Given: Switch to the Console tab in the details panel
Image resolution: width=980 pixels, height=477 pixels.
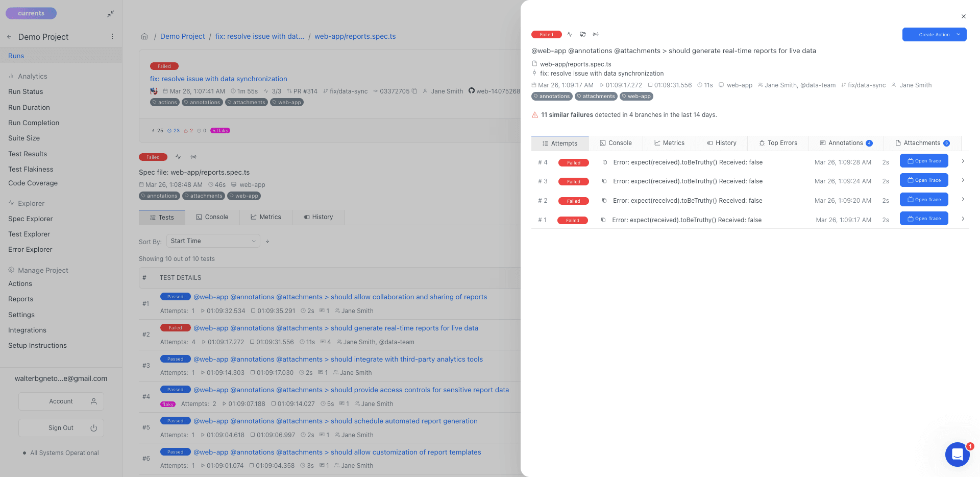Looking at the screenshot, I should coord(616,143).
